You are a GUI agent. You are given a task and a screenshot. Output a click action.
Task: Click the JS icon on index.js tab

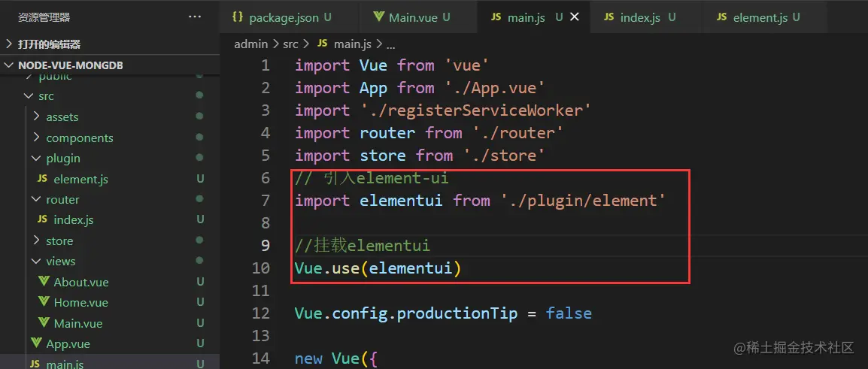(609, 17)
